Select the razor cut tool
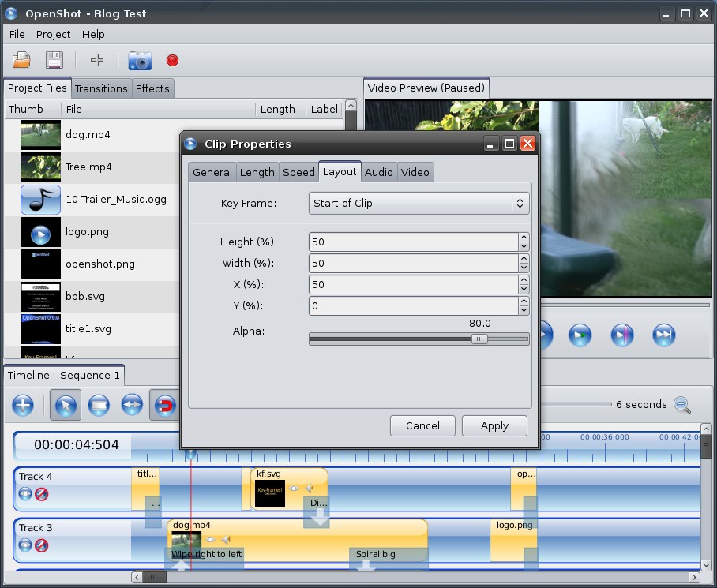This screenshot has height=588, width=717. point(98,406)
